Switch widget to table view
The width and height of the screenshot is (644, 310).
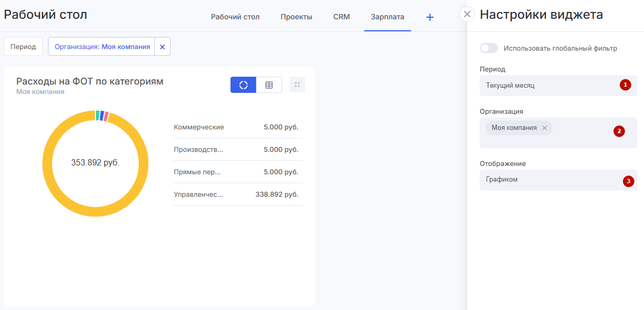point(269,85)
